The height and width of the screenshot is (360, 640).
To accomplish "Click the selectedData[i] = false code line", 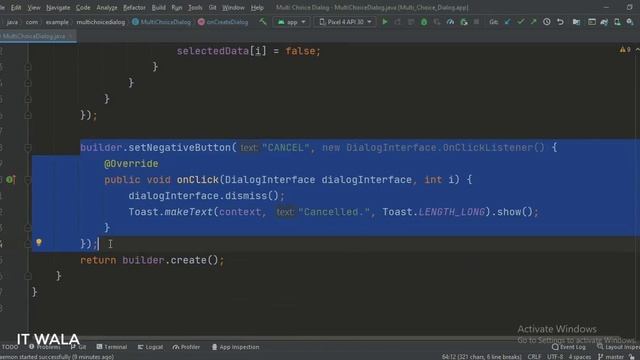I will click(249, 51).
